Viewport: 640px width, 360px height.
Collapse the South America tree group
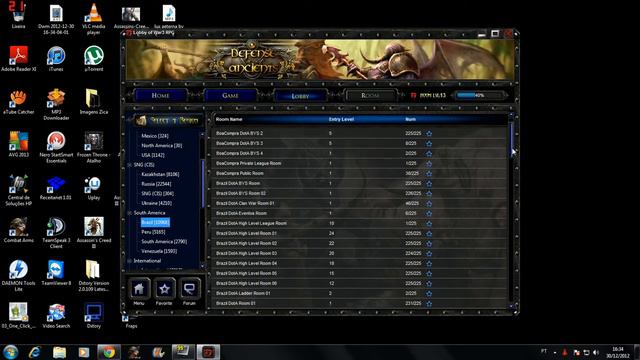(x=129, y=213)
